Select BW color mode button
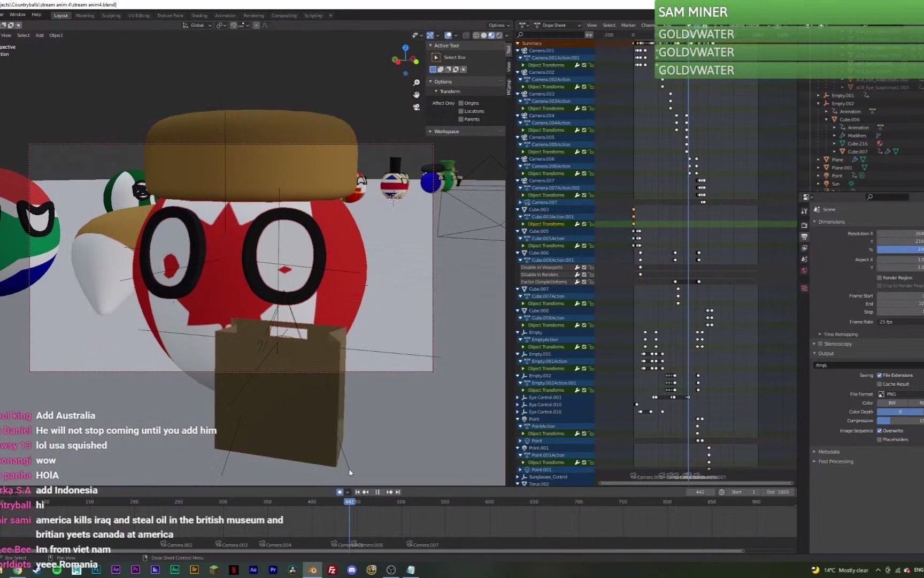 (x=892, y=403)
